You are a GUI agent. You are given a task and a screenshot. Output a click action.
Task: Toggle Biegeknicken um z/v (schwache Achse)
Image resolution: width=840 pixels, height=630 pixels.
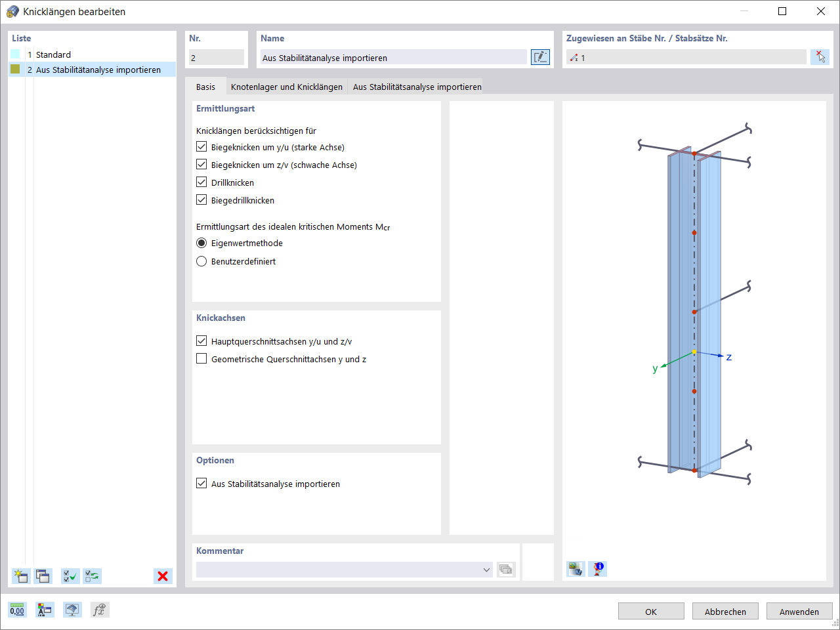click(x=201, y=165)
